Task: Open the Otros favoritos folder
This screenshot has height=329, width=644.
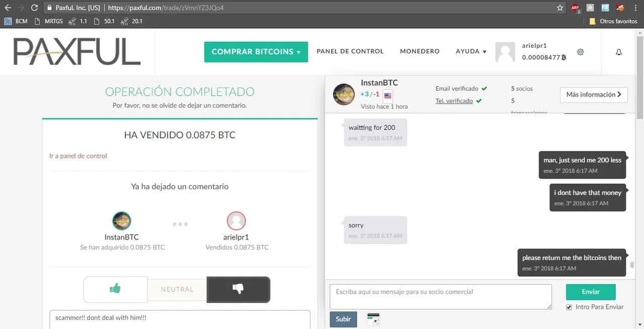Action: [x=613, y=21]
